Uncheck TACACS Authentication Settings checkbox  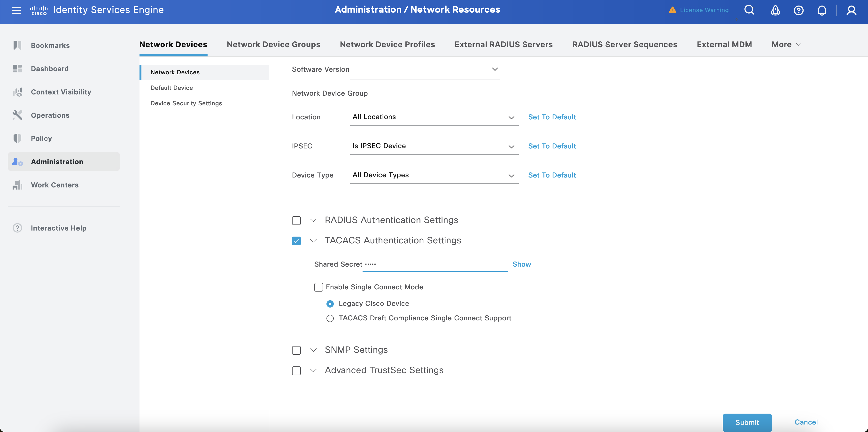pos(296,241)
